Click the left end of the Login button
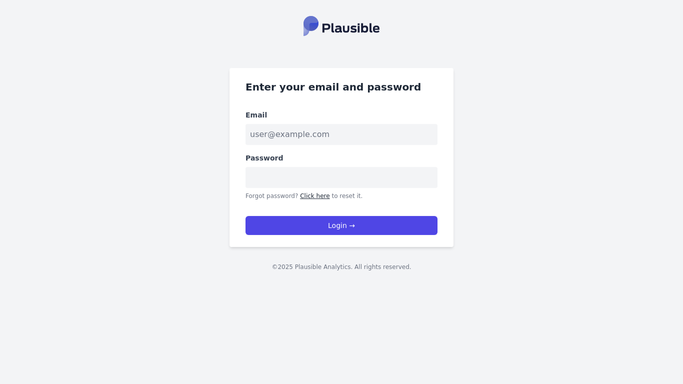Screen dimensions: 683x384 (253, 226)
